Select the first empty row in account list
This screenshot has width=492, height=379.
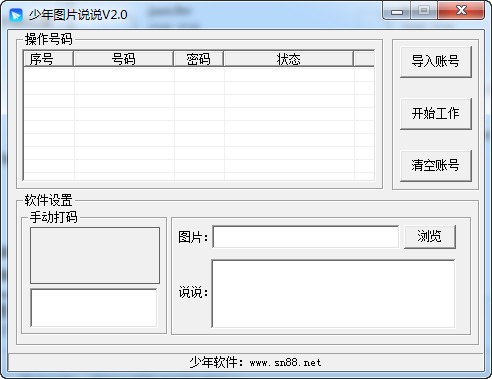click(199, 75)
